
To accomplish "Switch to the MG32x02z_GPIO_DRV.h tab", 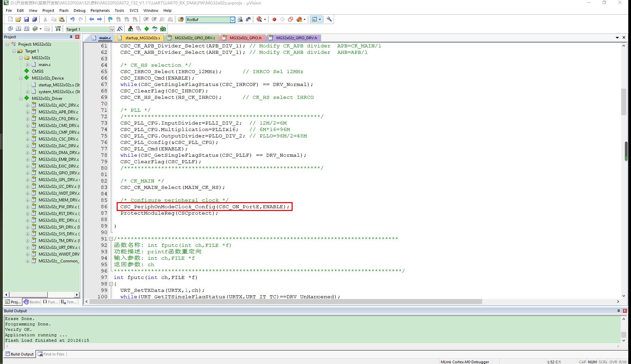I will (293, 38).
